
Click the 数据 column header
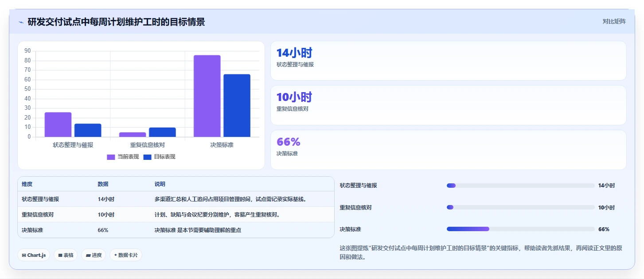(x=103, y=184)
